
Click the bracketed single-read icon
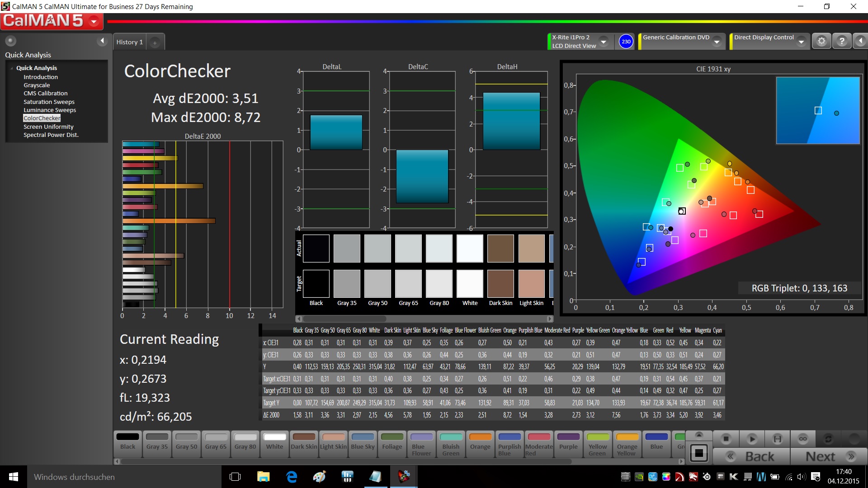click(x=777, y=439)
